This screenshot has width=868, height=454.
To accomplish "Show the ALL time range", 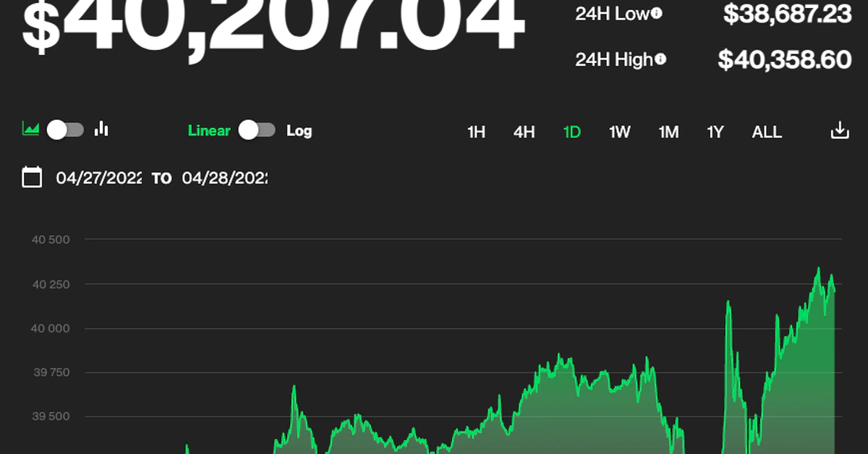I will pos(767,132).
